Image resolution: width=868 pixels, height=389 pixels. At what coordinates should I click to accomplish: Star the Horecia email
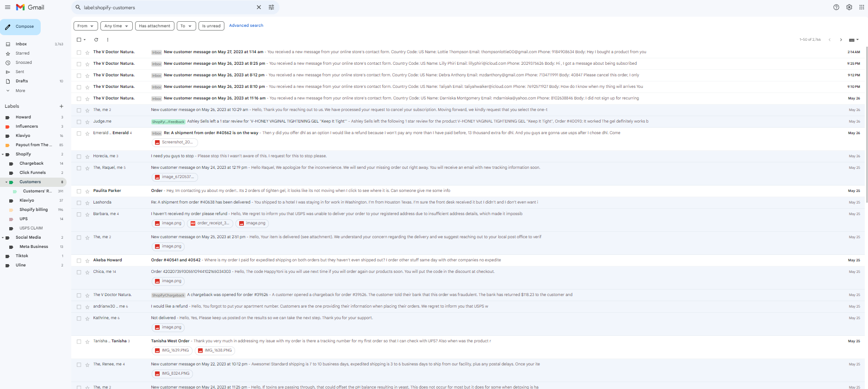pyautogui.click(x=87, y=156)
